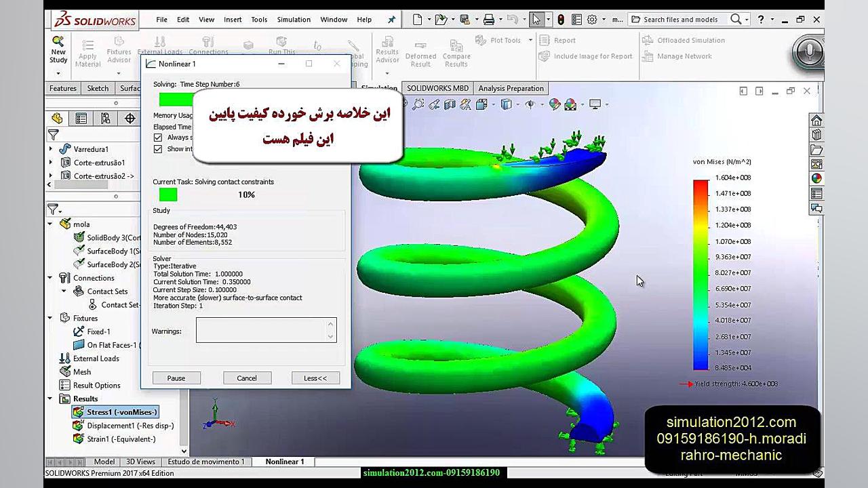Viewport: 868px width, 488px height.
Task: Open the DimXpertManager crosshair tab
Action: (x=130, y=119)
